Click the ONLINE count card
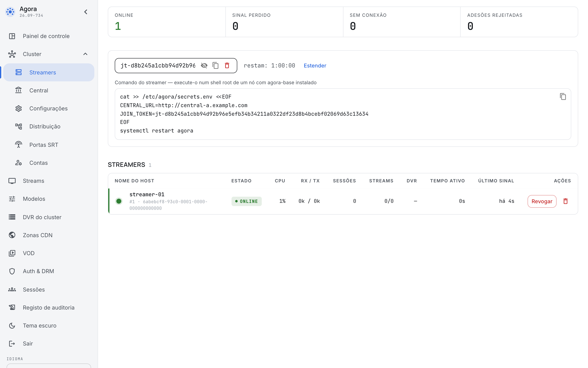588x368 pixels. [x=167, y=22]
